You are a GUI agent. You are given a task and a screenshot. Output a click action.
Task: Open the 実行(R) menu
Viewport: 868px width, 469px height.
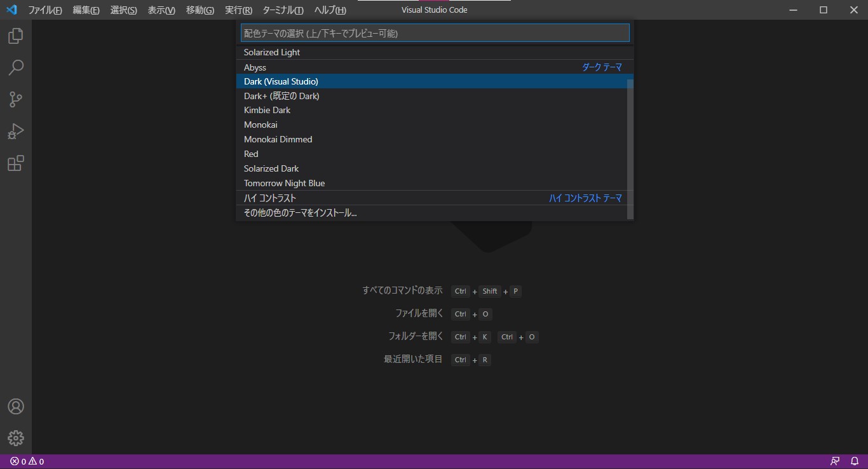[238, 10]
